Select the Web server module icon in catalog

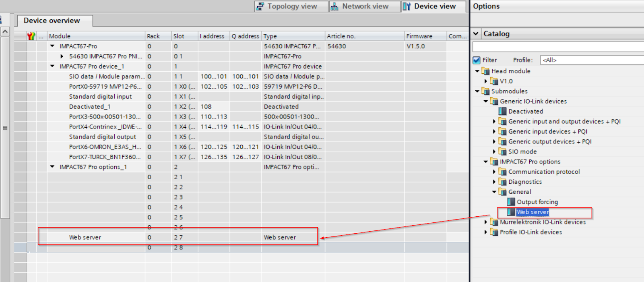coord(511,212)
